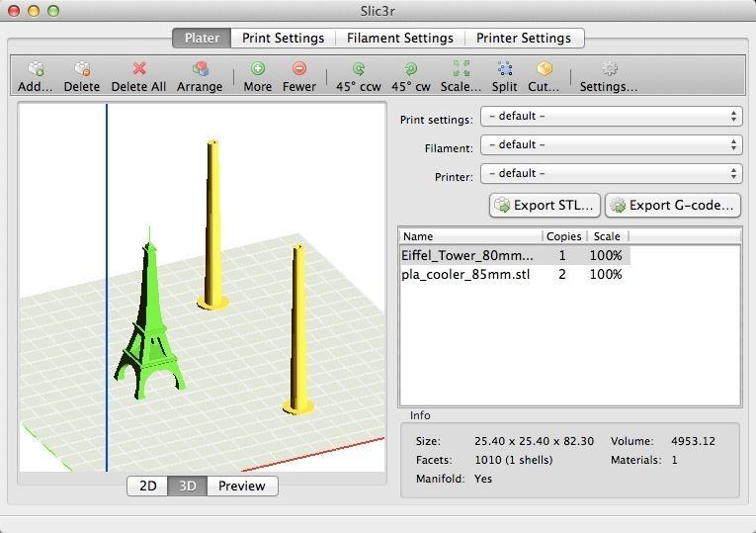Click the facets value 1010 (1 shells)

point(514,460)
